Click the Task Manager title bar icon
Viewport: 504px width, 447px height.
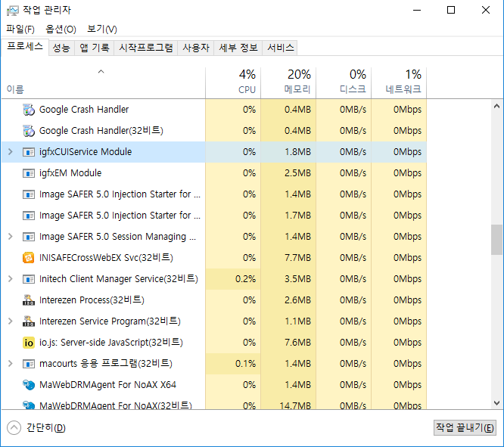click(13, 11)
